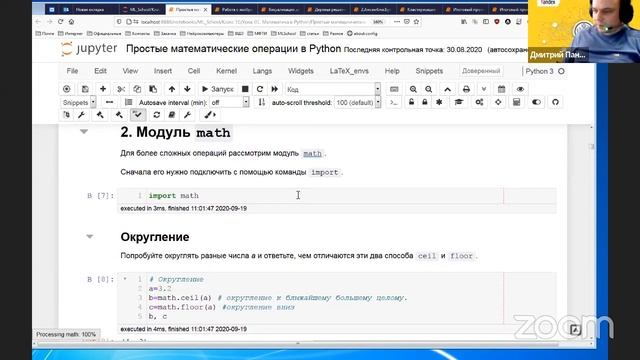
Task: Reload the page in browser
Action: (x=60, y=22)
